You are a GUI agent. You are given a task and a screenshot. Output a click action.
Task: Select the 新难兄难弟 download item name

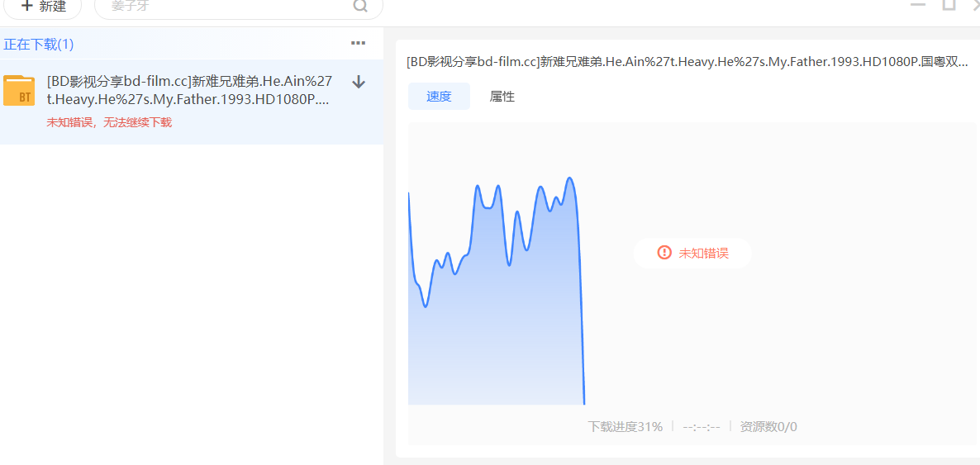[189, 90]
